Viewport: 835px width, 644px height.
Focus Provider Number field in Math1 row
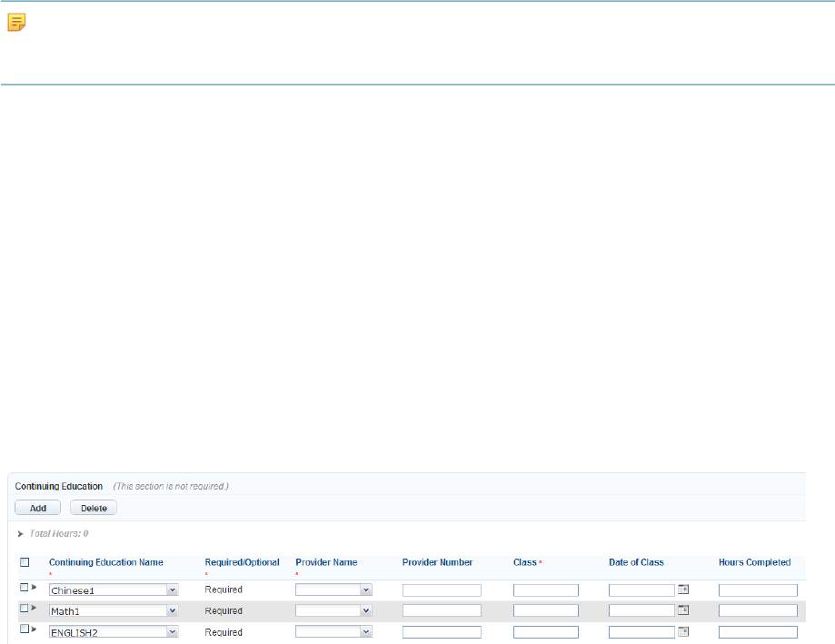click(x=442, y=610)
